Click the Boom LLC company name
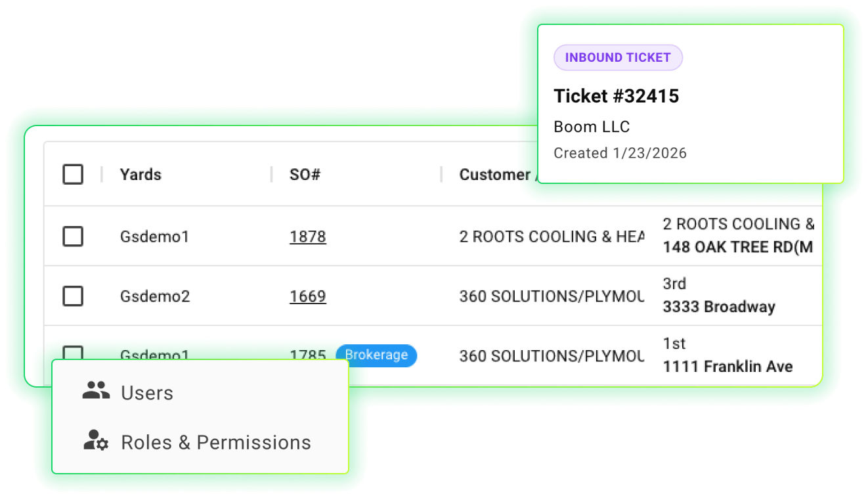This screenshot has height=498, width=868. [592, 126]
